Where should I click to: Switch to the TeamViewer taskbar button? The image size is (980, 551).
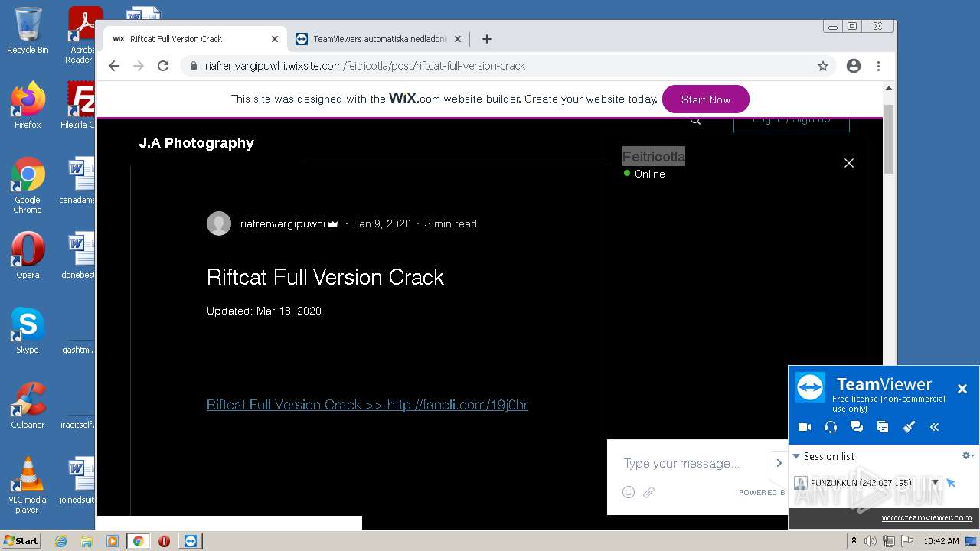pyautogui.click(x=191, y=541)
